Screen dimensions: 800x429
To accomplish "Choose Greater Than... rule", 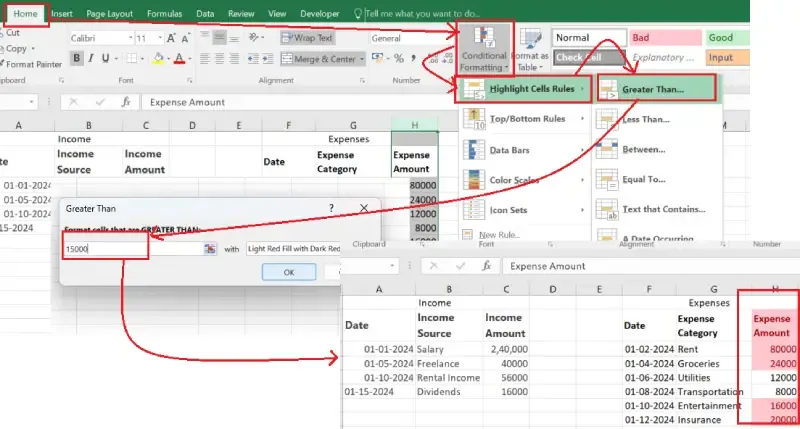I will (x=657, y=89).
